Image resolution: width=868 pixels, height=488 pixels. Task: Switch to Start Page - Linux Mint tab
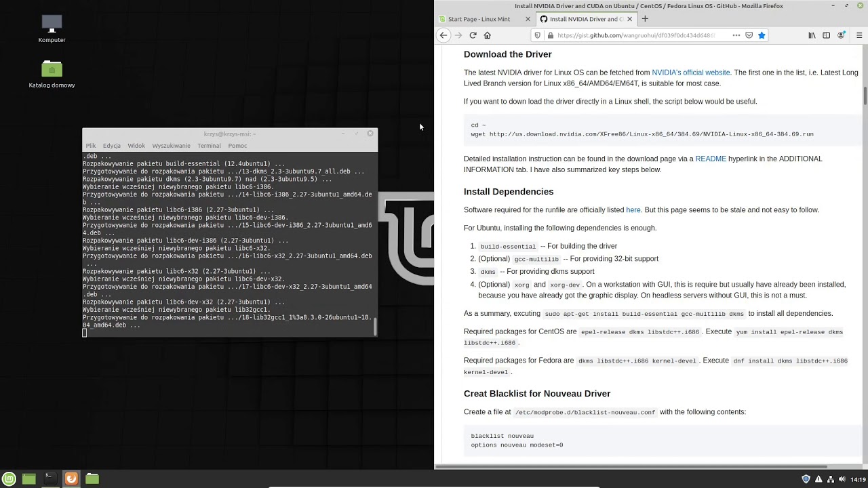click(x=479, y=19)
